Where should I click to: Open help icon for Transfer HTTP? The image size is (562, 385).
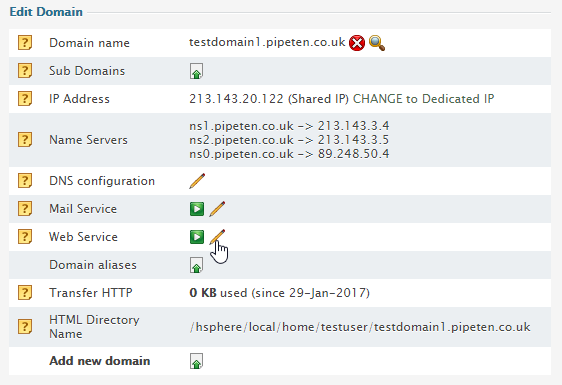pos(25,293)
